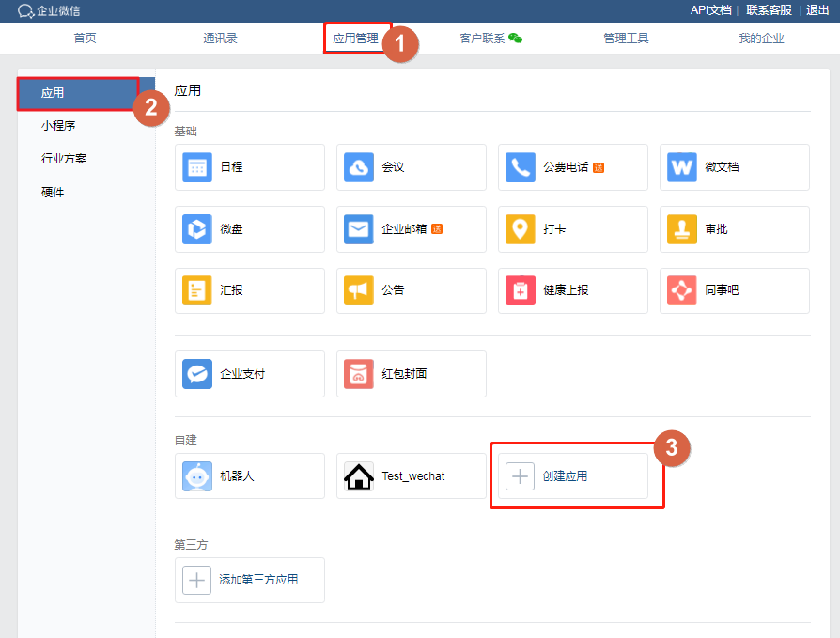Click the 企业邮箱 app name

click(x=404, y=229)
